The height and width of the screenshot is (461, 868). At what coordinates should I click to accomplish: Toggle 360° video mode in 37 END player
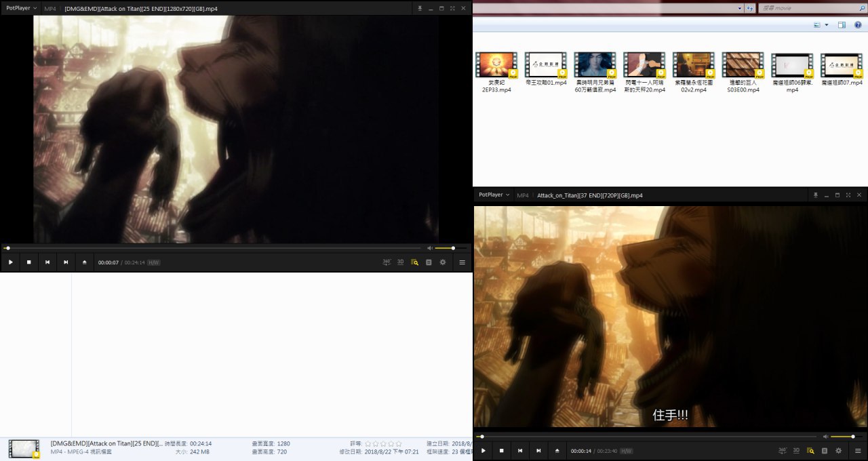click(x=783, y=450)
